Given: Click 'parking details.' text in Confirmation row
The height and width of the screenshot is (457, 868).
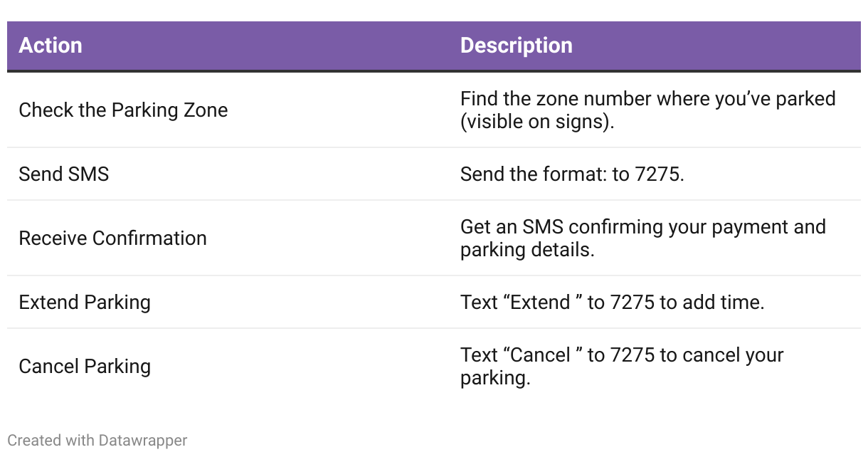Looking at the screenshot, I should pos(527,250).
